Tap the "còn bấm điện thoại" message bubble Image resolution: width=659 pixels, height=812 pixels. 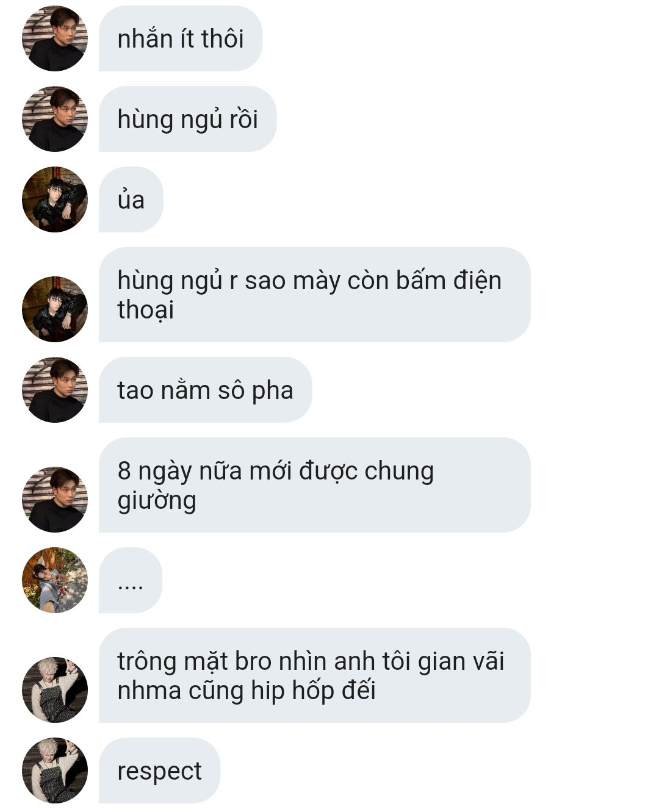coord(315,295)
